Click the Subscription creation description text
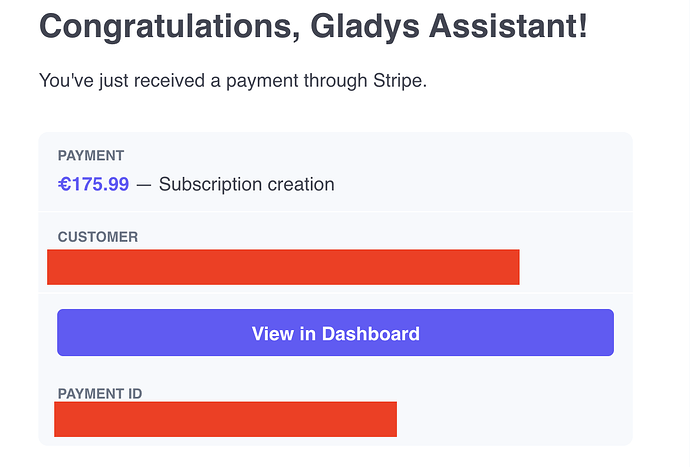The height and width of the screenshot is (467, 690). pos(246,184)
